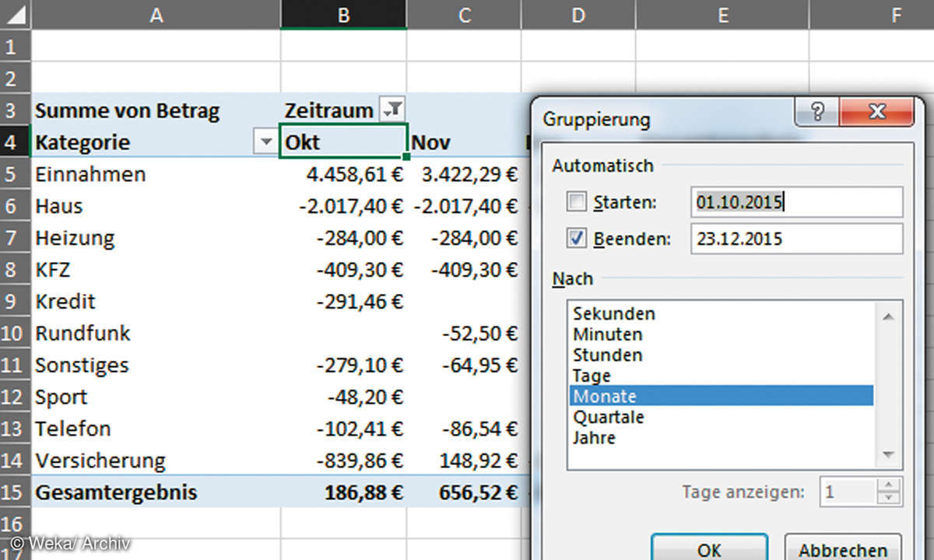Click the list scrollbar up arrow
934x560 pixels.
[x=888, y=315]
